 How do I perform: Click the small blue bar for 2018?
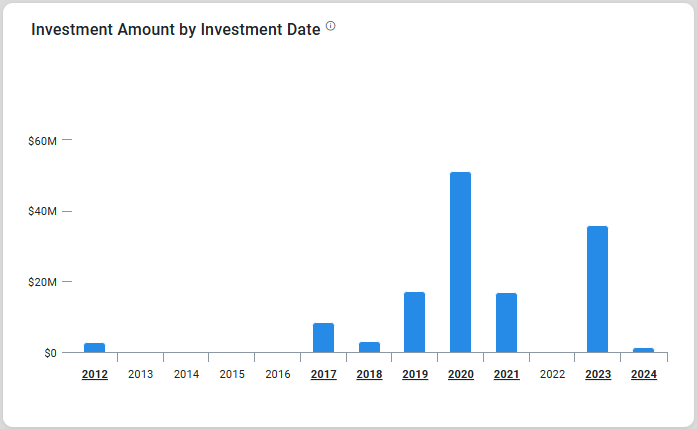(369, 347)
